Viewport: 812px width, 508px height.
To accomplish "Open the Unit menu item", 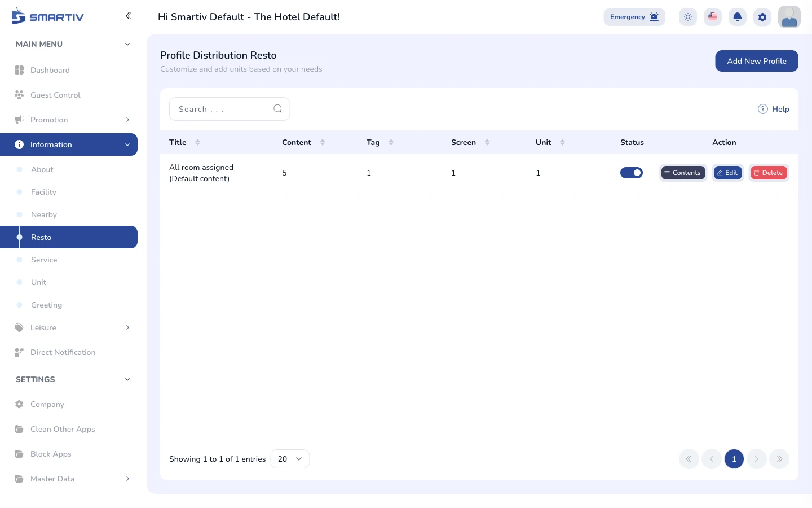I will (69, 282).
